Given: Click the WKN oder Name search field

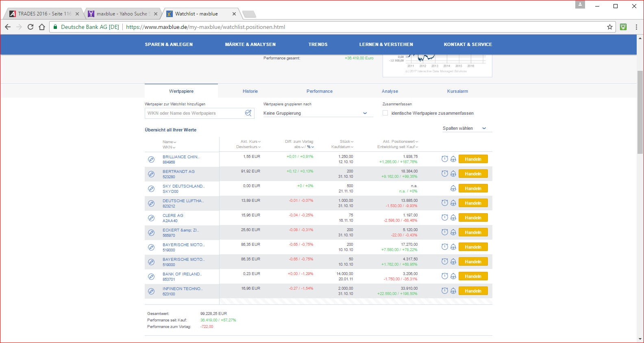Looking at the screenshot, I should 195,113.
